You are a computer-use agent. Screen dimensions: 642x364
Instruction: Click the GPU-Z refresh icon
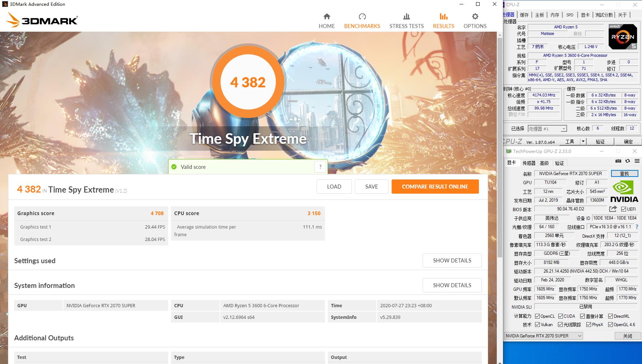point(627,161)
